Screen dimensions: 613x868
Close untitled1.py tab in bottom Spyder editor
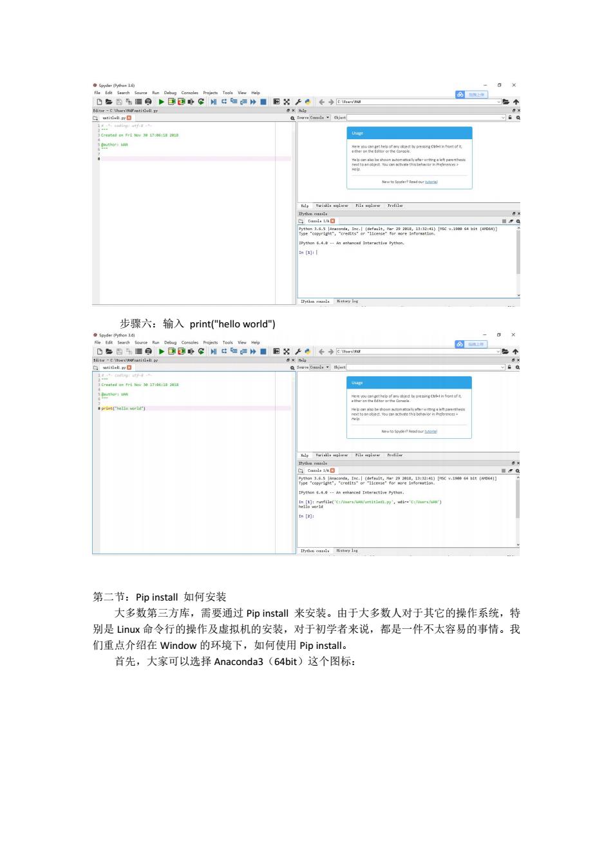click(129, 367)
